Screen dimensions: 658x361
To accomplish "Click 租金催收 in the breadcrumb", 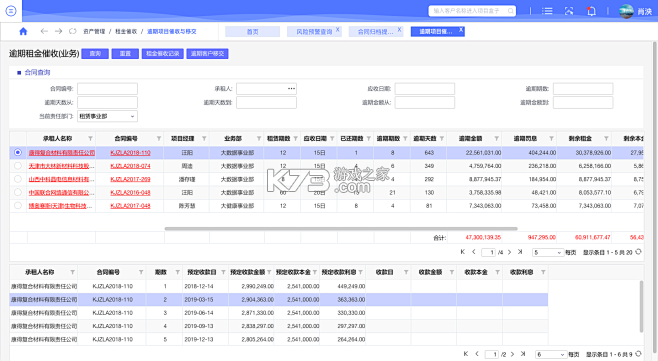I will (x=126, y=31).
